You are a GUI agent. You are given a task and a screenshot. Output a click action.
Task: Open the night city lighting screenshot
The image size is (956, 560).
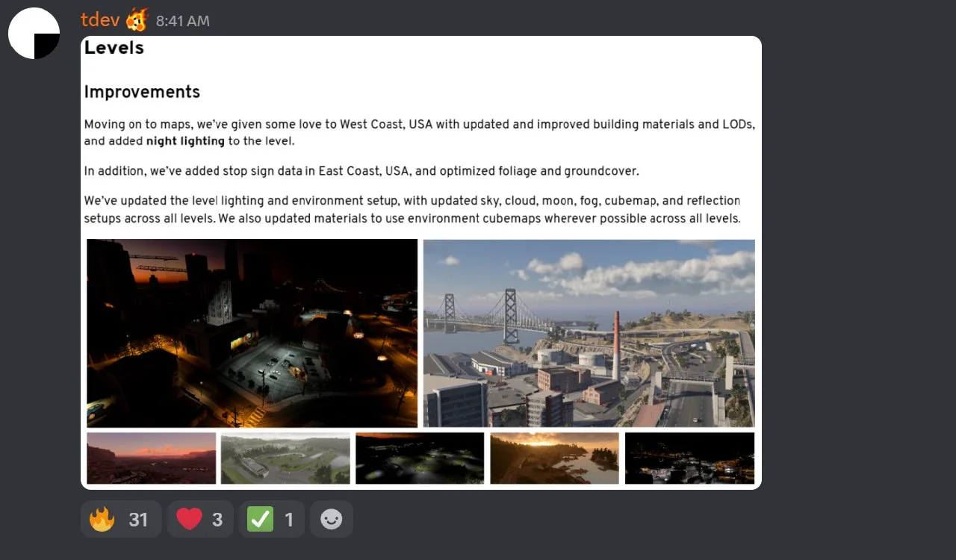click(252, 333)
